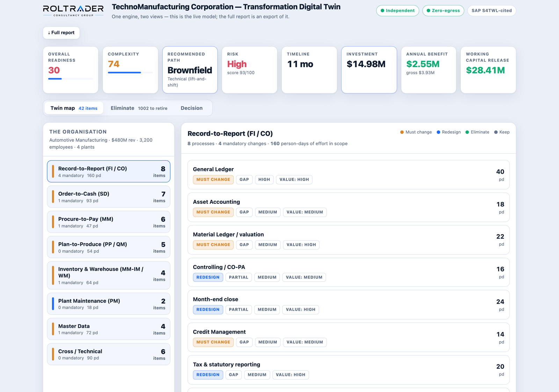Download the Full report
559x392 pixels.
61,33
